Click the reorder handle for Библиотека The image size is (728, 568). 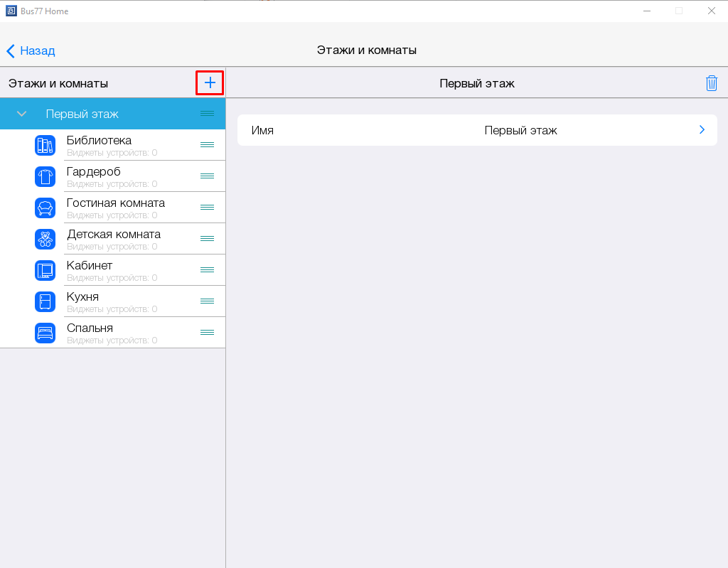207,145
